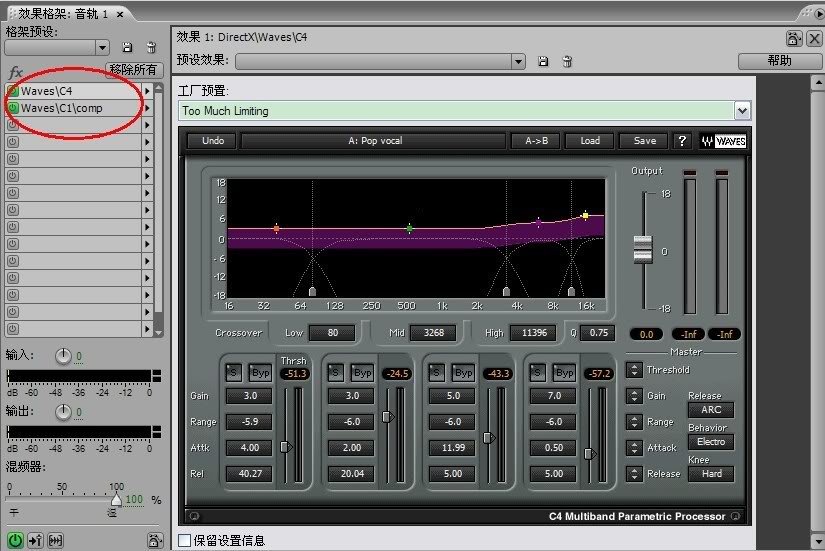Solo the low band with S button
This screenshot has width=825, height=551.
234,373
